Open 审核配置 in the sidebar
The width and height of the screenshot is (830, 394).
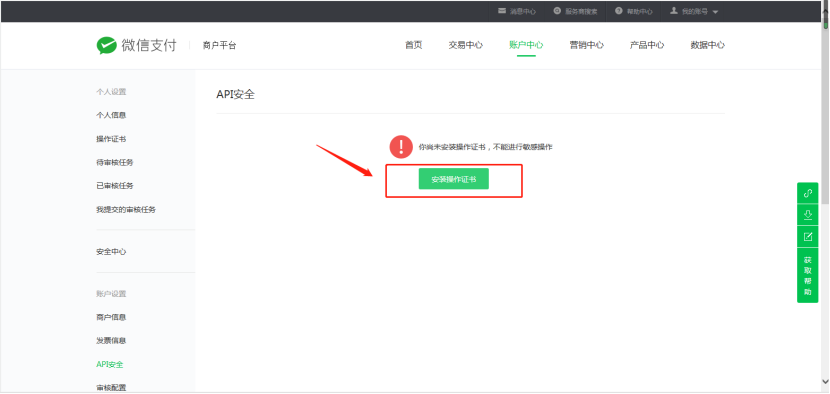tap(111, 388)
